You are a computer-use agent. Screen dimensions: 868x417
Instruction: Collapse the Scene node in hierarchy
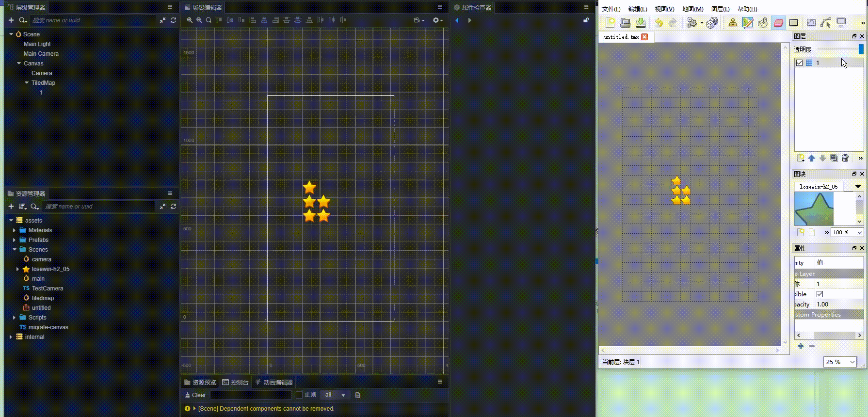(x=11, y=34)
